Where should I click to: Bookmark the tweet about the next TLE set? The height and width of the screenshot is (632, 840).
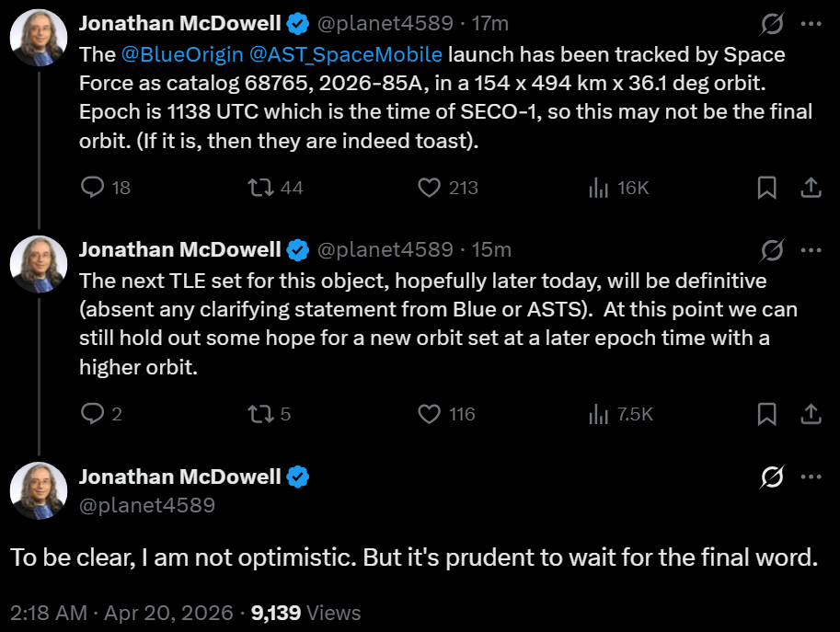766,414
